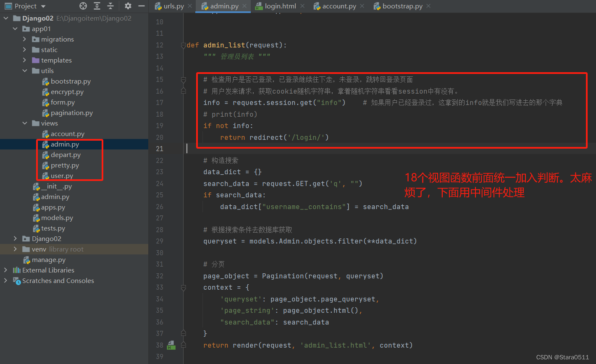The image size is (596, 364).
Task: Collapse the utils folder
Action: click(x=24, y=71)
